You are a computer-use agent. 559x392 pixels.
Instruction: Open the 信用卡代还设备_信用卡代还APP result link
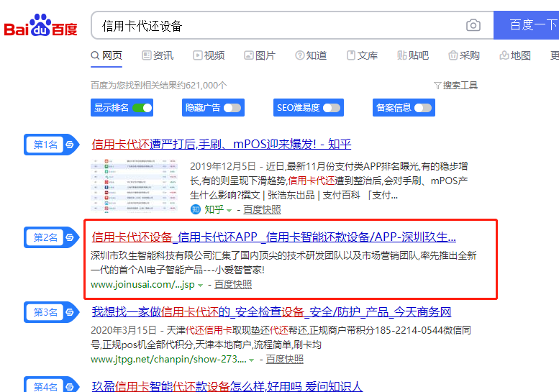click(274, 237)
